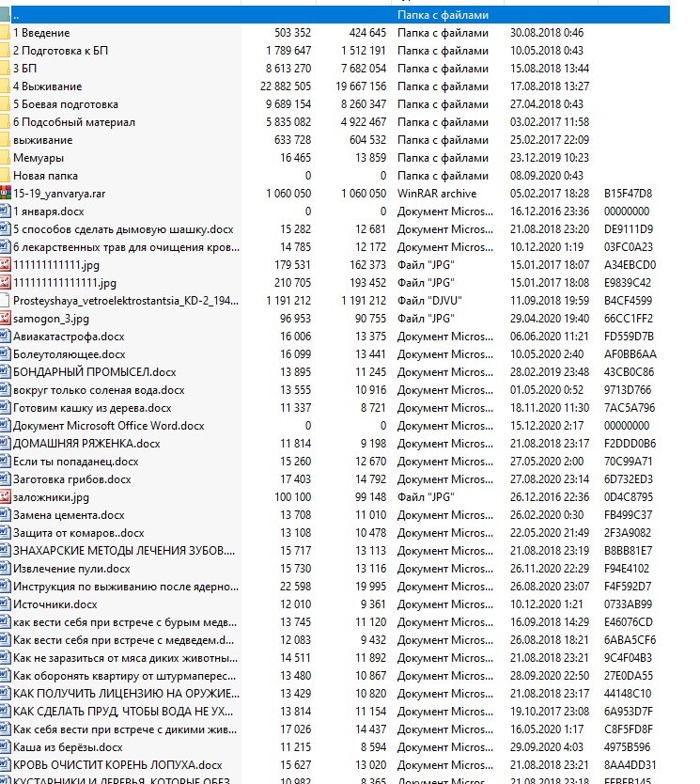Image resolution: width=700 pixels, height=784 pixels.
Task: Open the '5 Боевая подготовка' folder
Action: coord(66,104)
